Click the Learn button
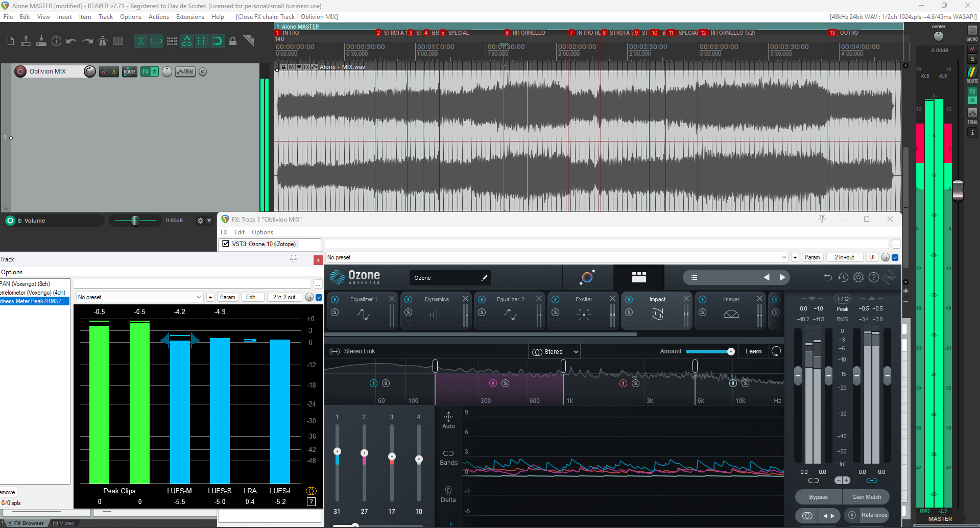Screen dimensions: 980x528 pyautogui.click(x=753, y=351)
